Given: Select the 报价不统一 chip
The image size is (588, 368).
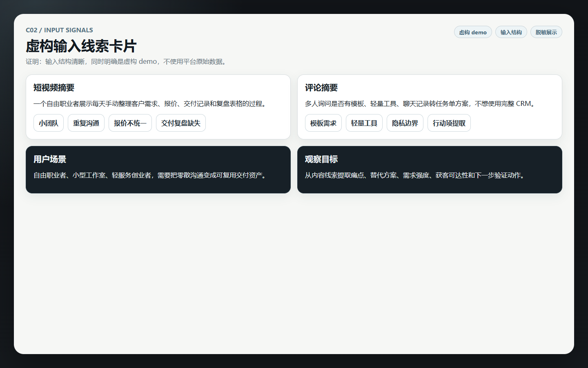Looking at the screenshot, I should click(x=130, y=123).
